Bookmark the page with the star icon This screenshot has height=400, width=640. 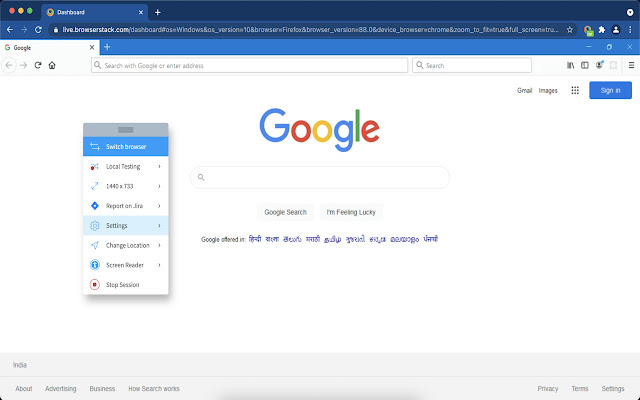pos(570,29)
